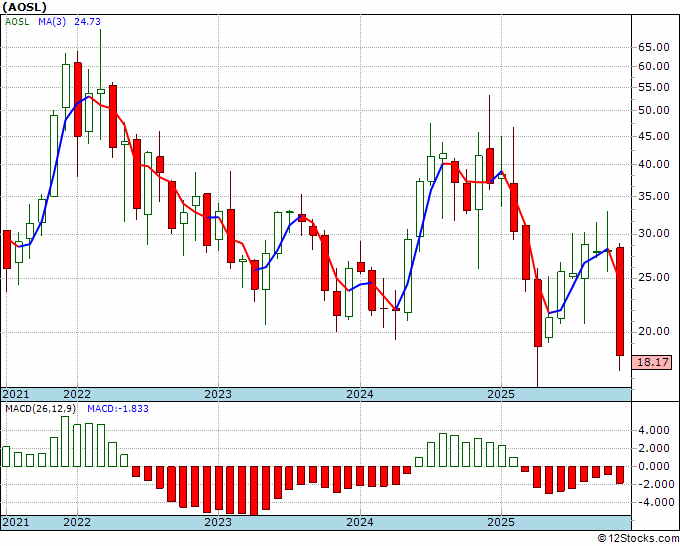Click the tallest green MACD bar before 2022

[x=65, y=441]
